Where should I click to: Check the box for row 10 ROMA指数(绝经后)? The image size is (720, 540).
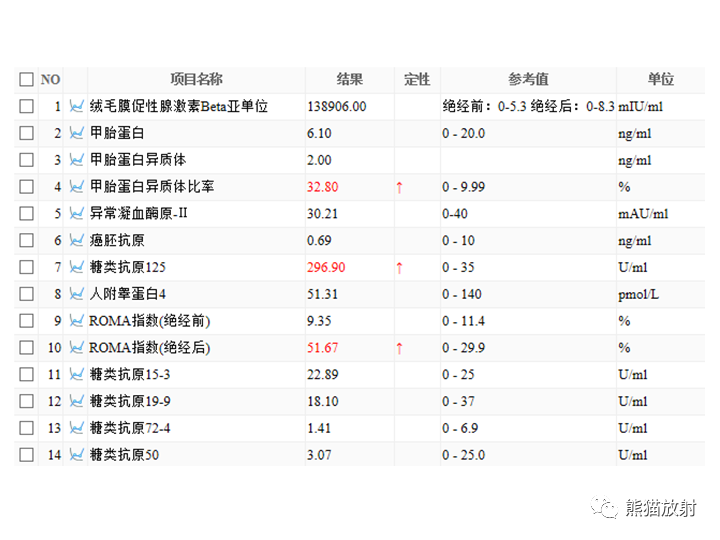(x=27, y=348)
